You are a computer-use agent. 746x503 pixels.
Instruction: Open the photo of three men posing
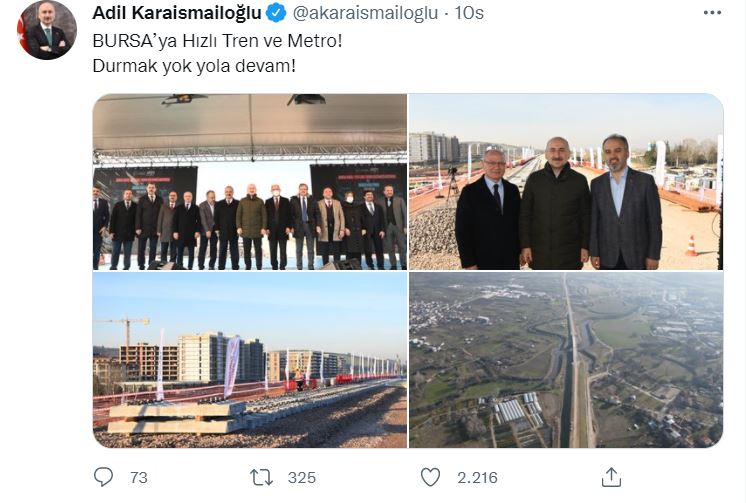(x=566, y=182)
